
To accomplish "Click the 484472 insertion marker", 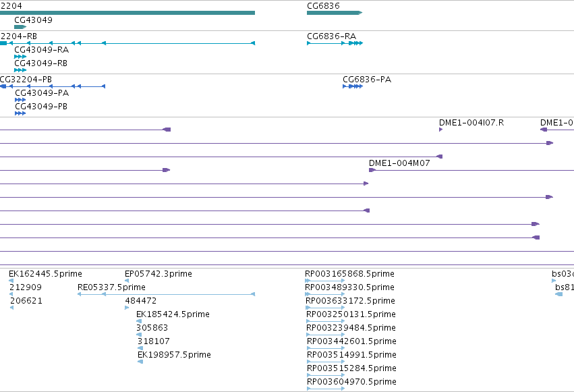I will pos(127,308).
